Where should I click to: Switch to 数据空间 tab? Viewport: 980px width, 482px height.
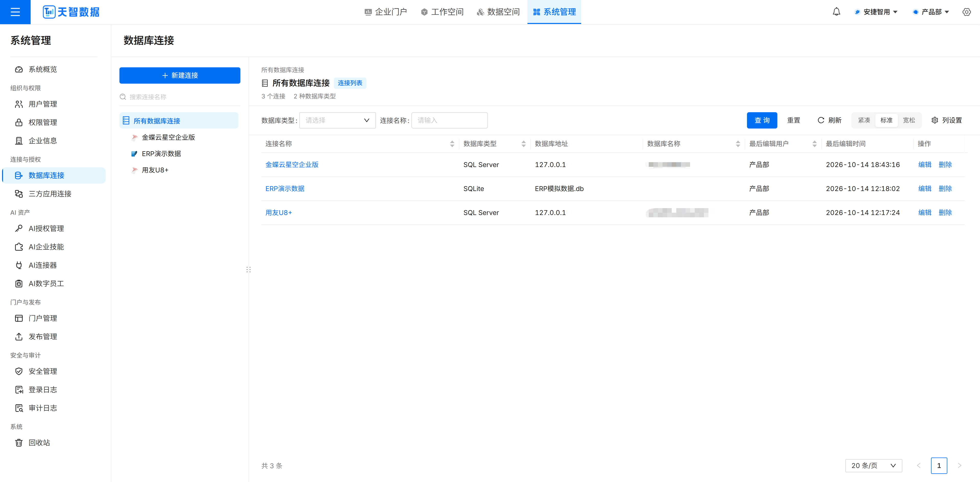pos(498,12)
